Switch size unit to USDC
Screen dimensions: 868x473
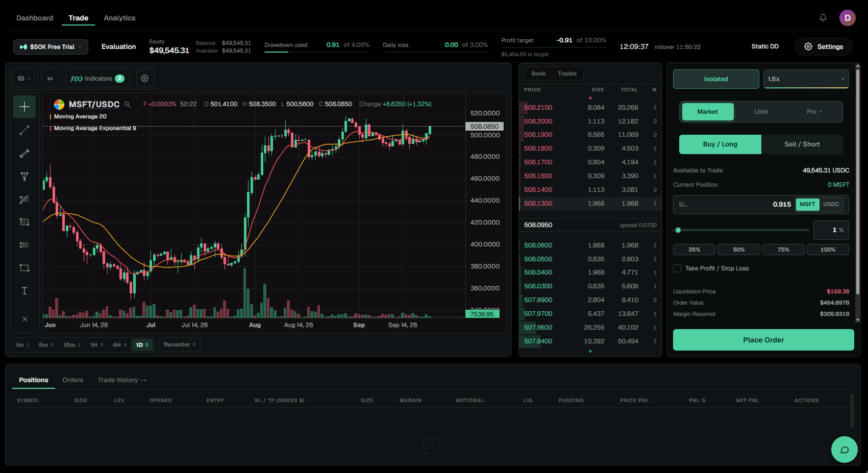[831, 204]
